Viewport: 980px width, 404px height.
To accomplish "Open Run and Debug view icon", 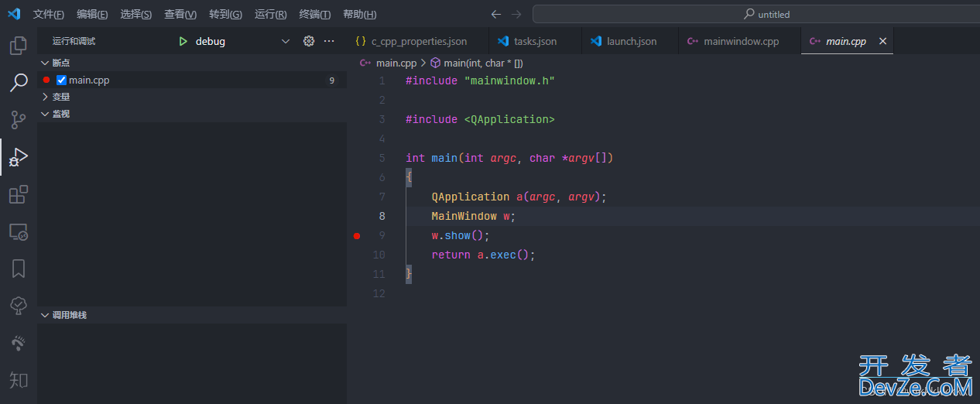I will click(x=19, y=158).
